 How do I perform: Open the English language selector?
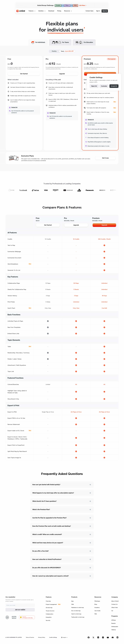pyautogui.click(x=64, y=637)
